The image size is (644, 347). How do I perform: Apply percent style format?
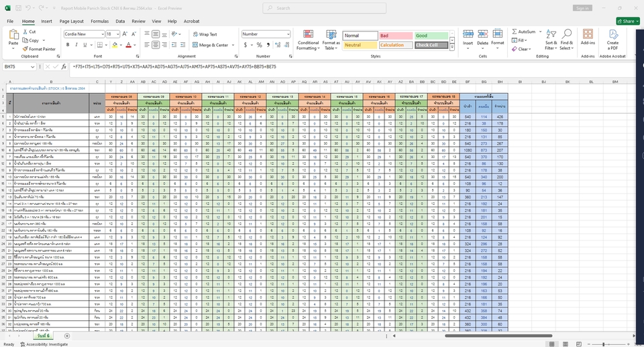tap(259, 45)
